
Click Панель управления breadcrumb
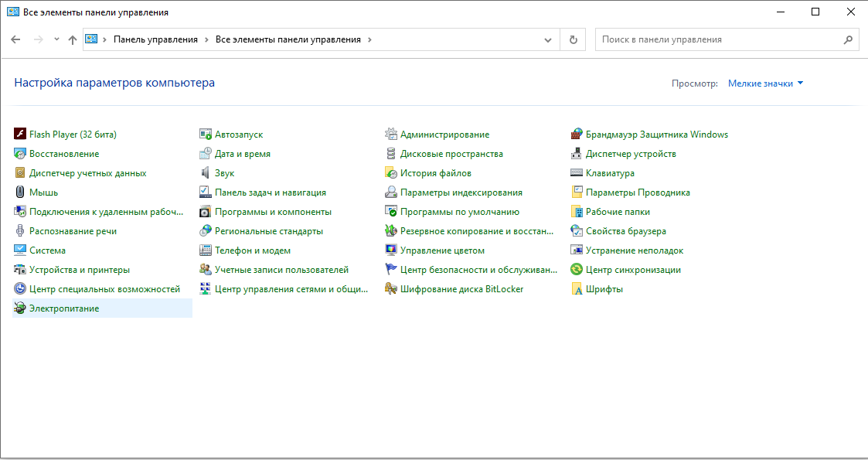pyautogui.click(x=155, y=40)
